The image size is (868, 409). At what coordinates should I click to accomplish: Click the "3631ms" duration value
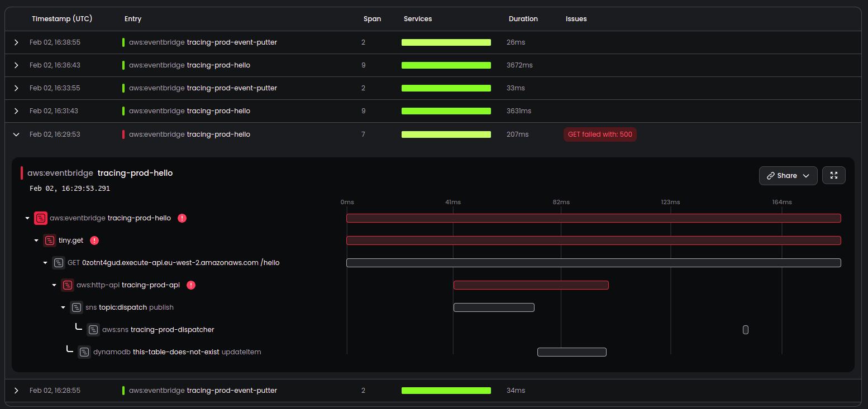(519, 111)
